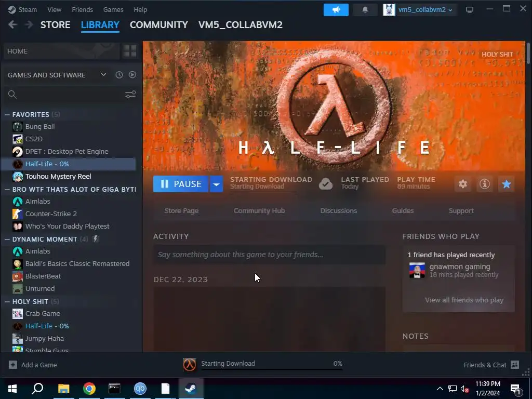Screen dimensions: 532x399
Task: Click the download progress bar at 0%
Action: (x=271, y=369)
